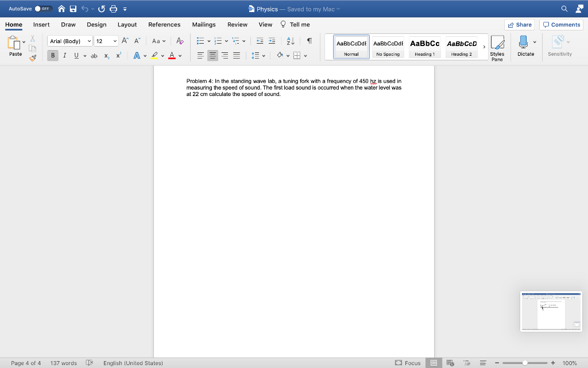Screen dimensions: 588x368
Task: Click the Tell me search box
Action: point(295,24)
